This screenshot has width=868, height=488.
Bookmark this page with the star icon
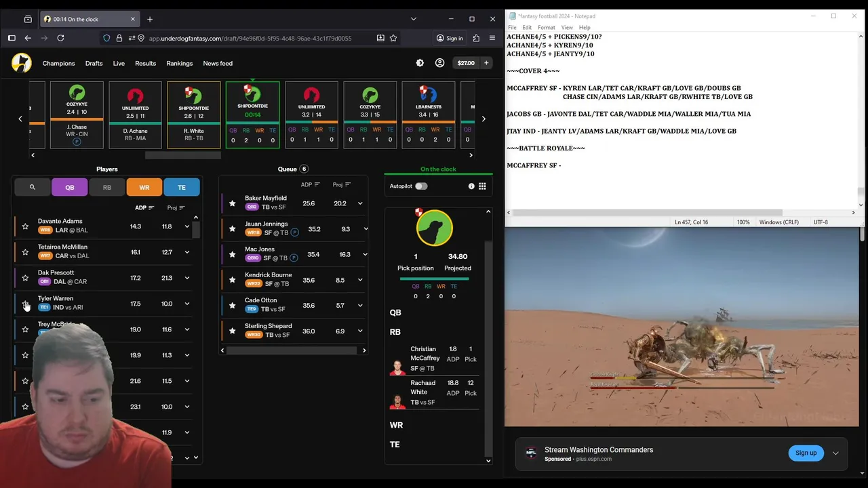[393, 38]
